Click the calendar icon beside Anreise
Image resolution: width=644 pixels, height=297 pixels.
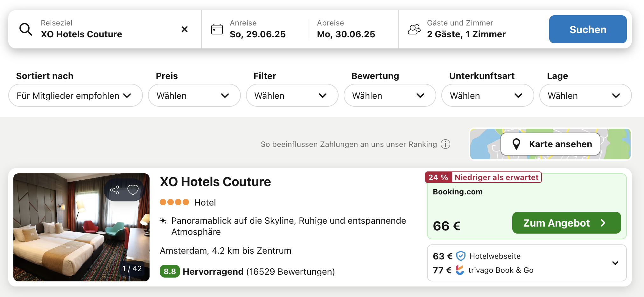[217, 29]
